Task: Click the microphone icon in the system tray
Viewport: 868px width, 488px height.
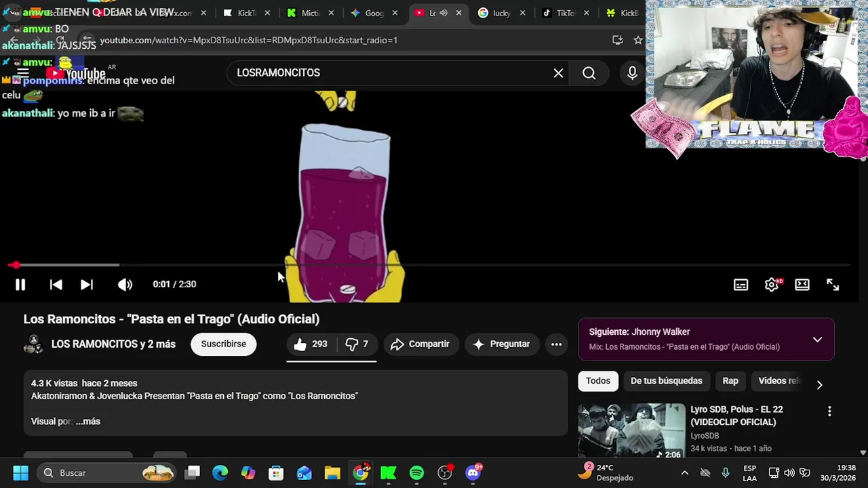Action: coord(726,473)
